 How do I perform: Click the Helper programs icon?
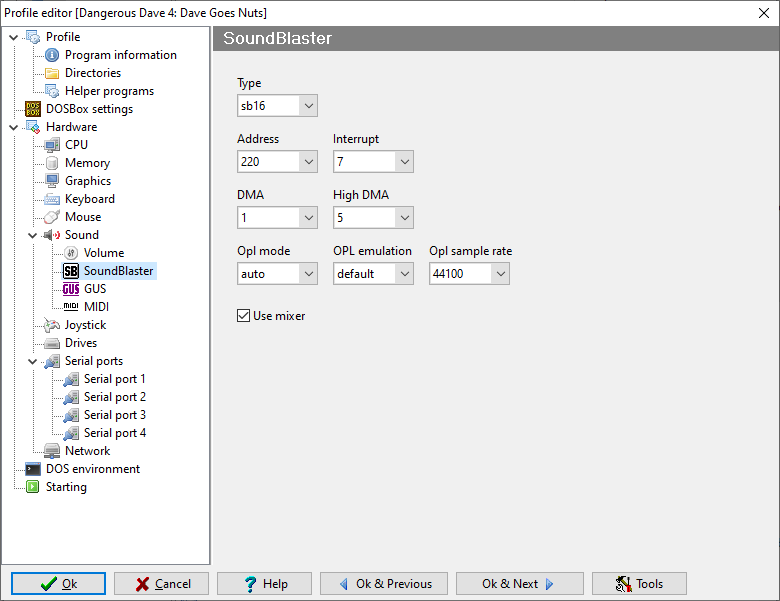(x=52, y=91)
